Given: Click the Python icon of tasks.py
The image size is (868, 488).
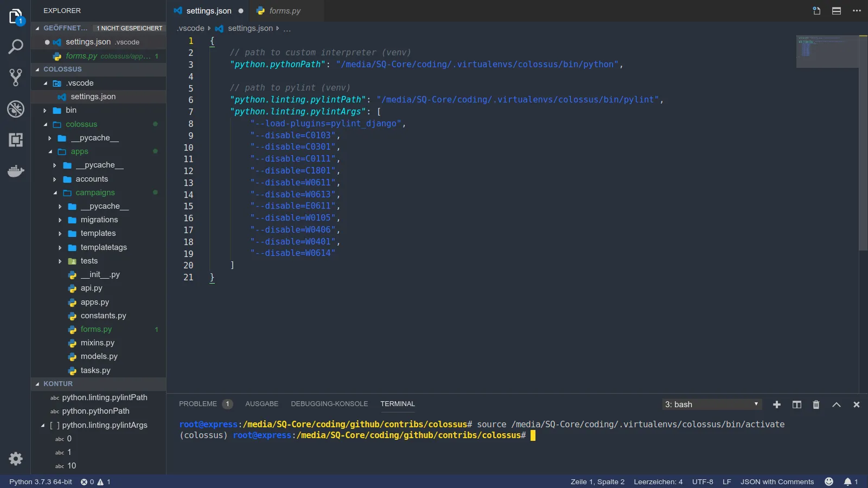Looking at the screenshot, I should click(x=72, y=370).
